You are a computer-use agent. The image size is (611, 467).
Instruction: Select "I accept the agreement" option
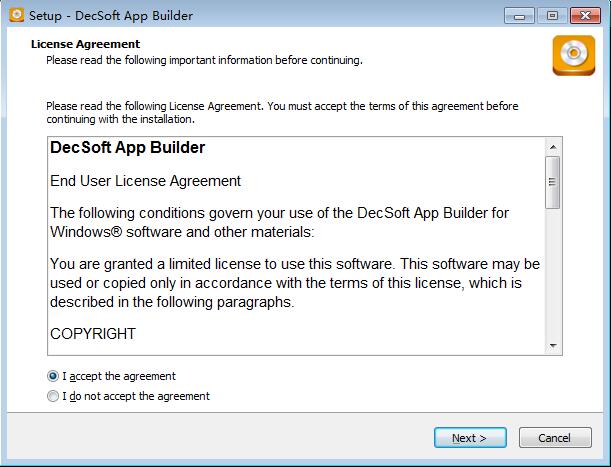click(53, 377)
